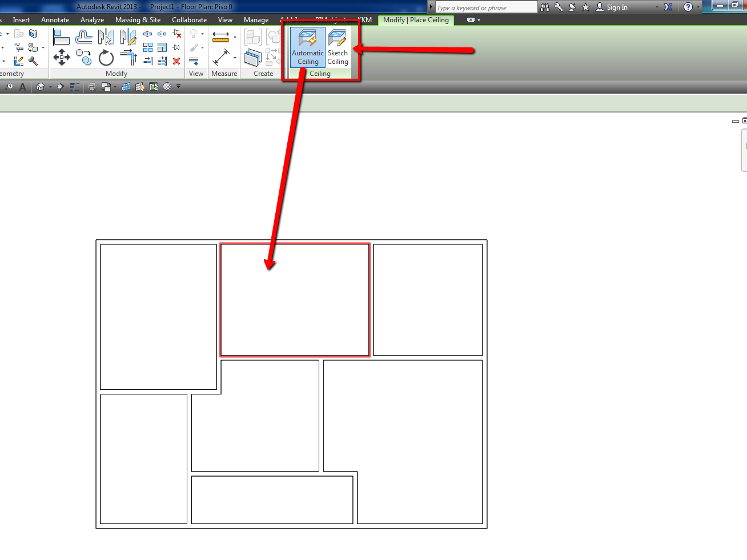The image size is (747, 560).
Task: Expand the Aligned Dimension dropdown arrow
Action: (x=235, y=38)
